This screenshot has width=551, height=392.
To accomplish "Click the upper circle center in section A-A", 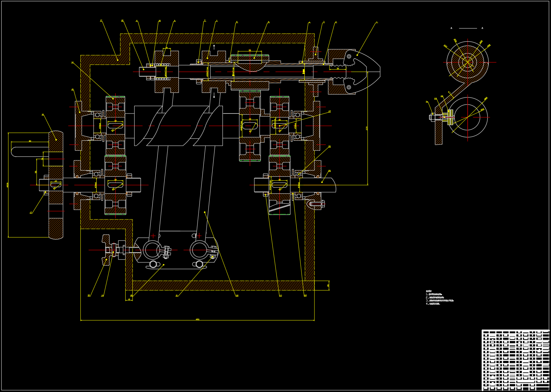I will [x=467, y=62].
